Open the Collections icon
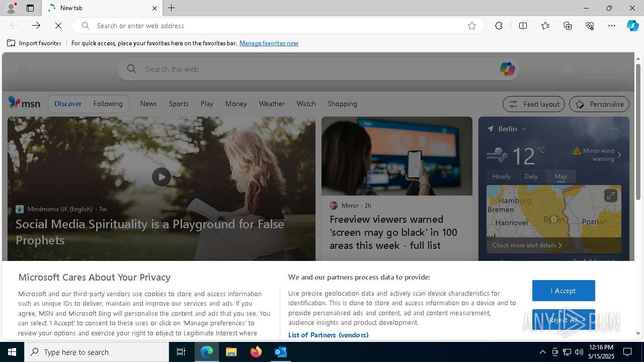The width and height of the screenshot is (644, 362). click(x=568, y=26)
